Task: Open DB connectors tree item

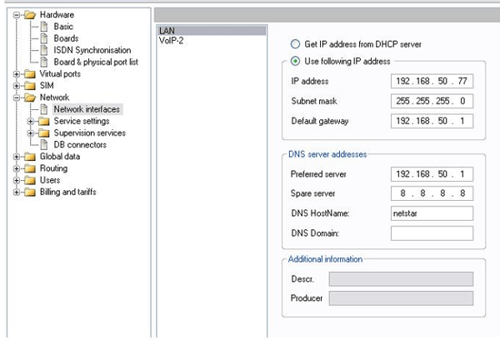Action: coord(80,145)
